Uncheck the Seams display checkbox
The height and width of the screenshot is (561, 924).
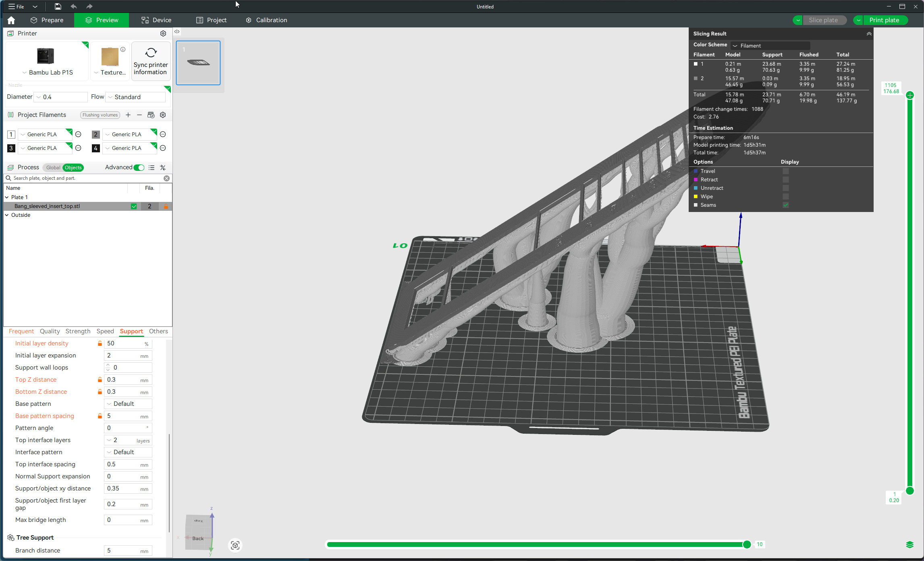785,205
